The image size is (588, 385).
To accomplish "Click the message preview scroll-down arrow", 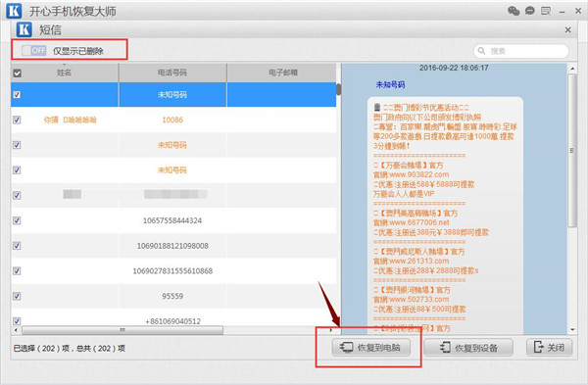I will pyautogui.click(x=572, y=330).
